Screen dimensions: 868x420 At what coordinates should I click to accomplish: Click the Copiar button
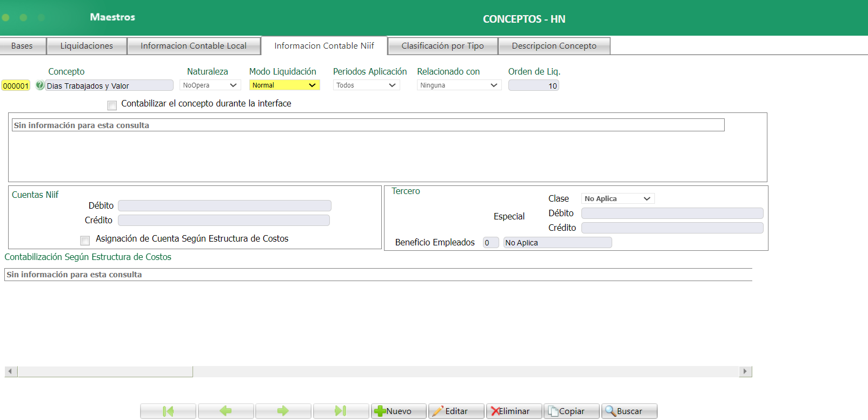(x=572, y=411)
